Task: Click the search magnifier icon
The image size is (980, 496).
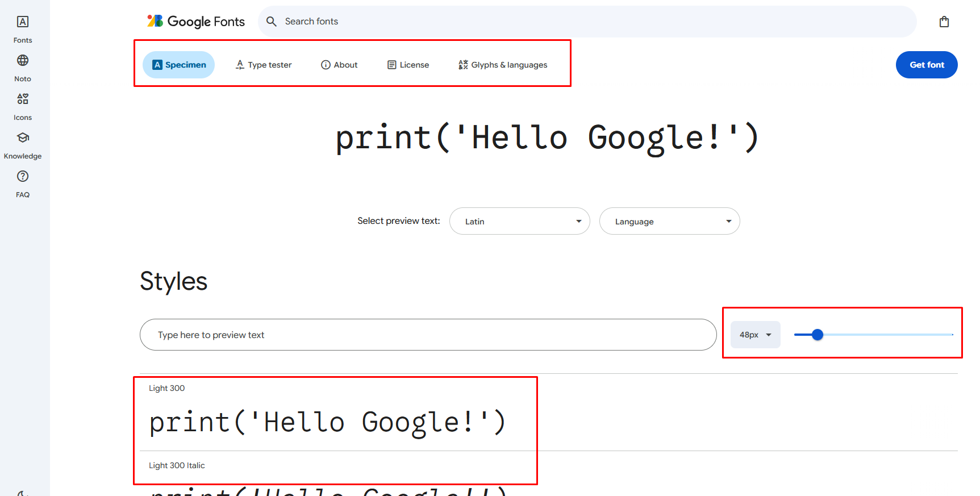Action: 272,22
